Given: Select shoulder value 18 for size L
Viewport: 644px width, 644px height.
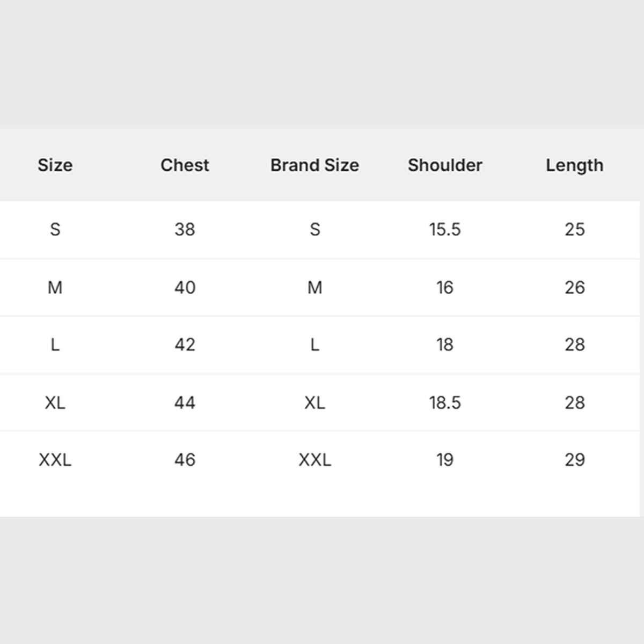Looking at the screenshot, I should [445, 345].
